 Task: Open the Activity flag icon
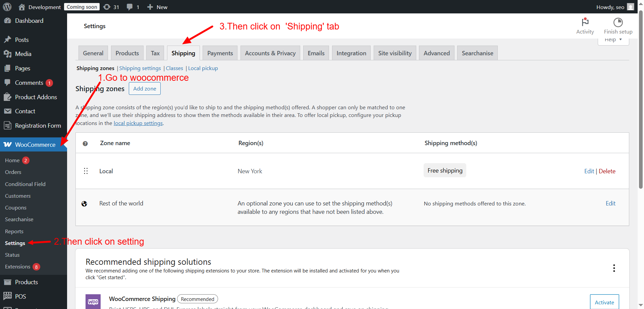pos(585,22)
